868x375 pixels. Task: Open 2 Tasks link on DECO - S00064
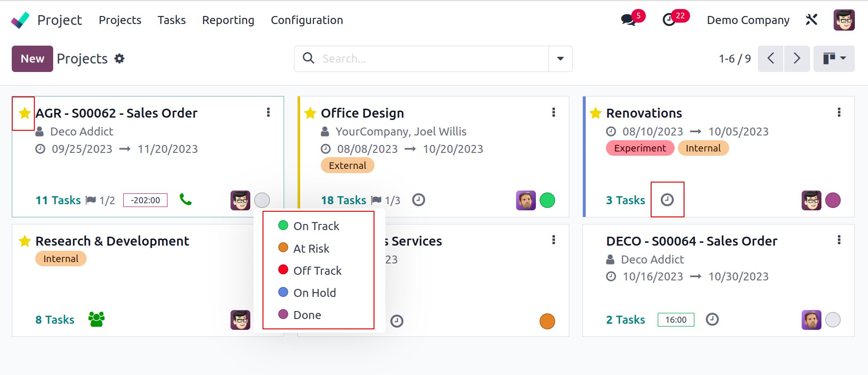(x=626, y=320)
